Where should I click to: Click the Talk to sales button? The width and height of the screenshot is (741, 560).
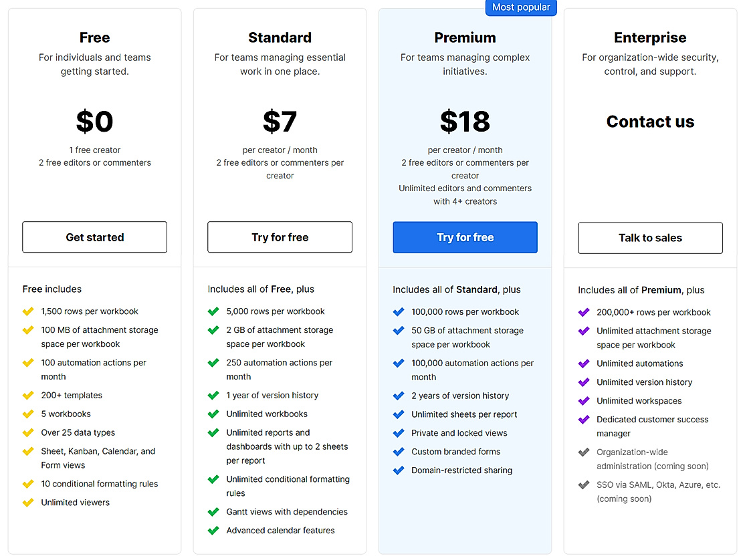649,238
